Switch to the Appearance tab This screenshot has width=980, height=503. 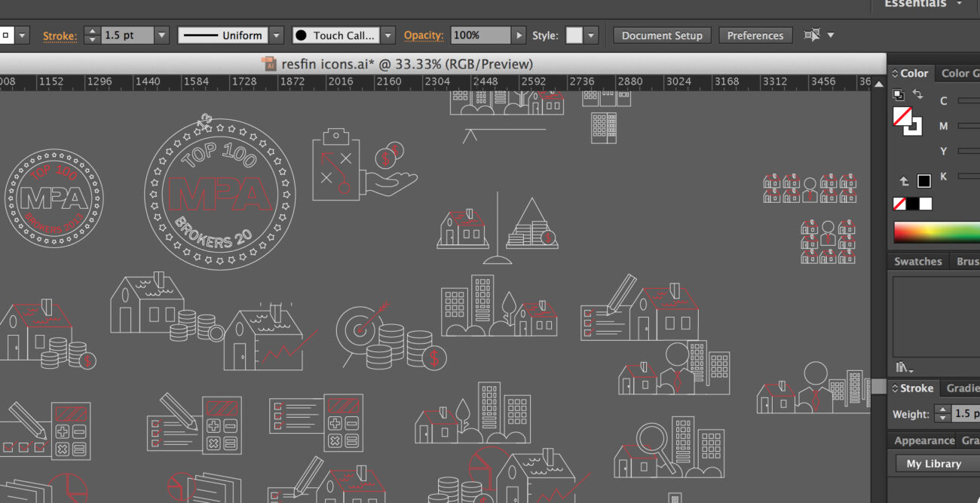pyautogui.click(x=924, y=440)
